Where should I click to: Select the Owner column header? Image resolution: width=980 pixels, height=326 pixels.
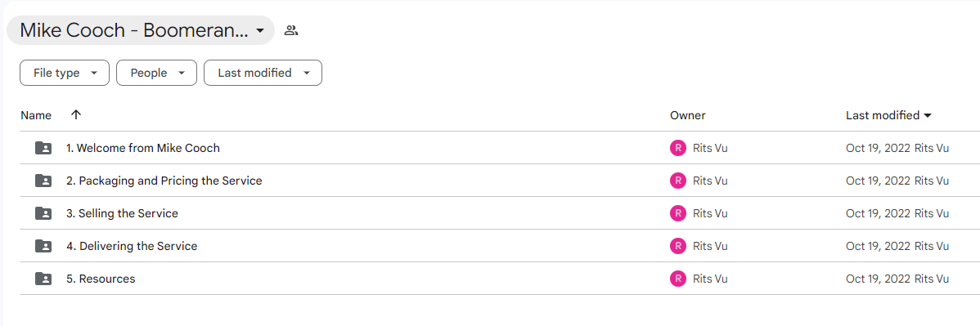pos(687,115)
